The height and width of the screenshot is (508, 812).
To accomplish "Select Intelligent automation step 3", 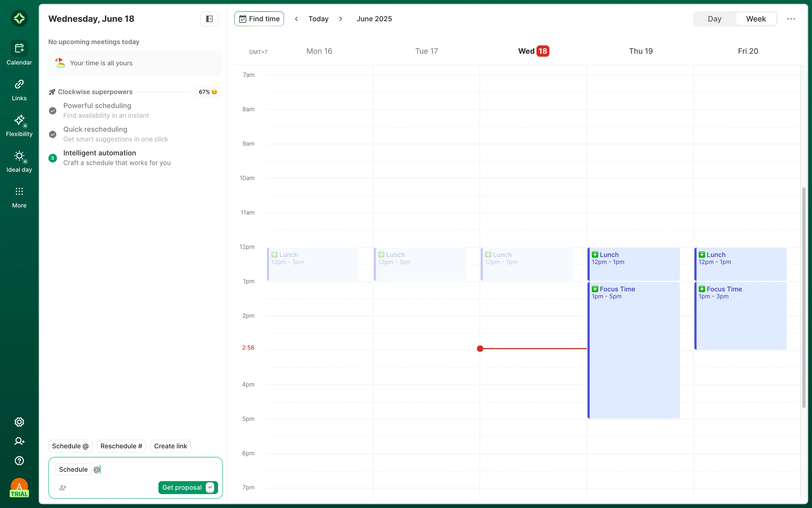I will 52,158.
